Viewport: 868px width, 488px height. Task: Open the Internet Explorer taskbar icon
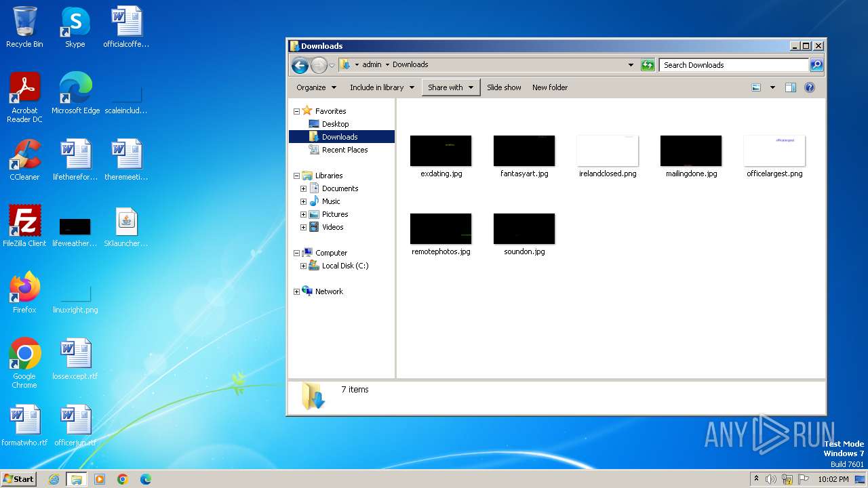[x=54, y=479]
